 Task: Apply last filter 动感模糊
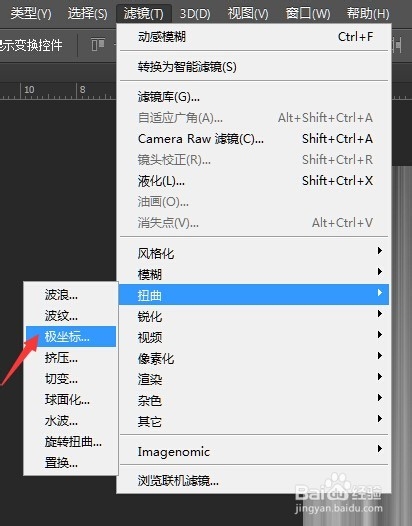point(254,37)
